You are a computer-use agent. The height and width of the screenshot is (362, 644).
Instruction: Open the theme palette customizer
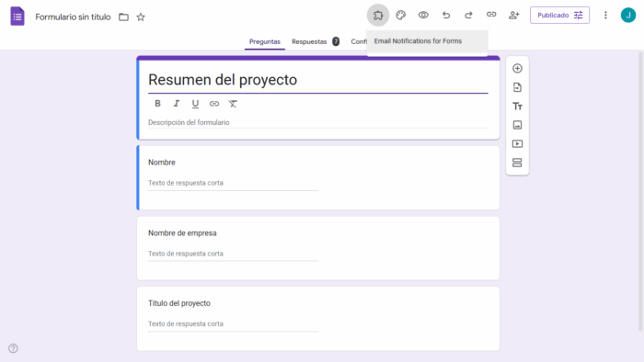pyautogui.click(x=401, y=16)
